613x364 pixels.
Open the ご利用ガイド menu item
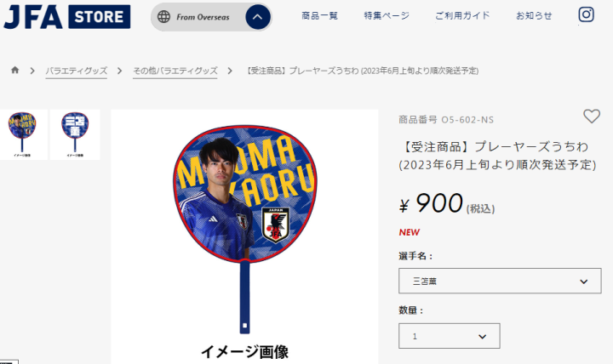pos(462,16)
